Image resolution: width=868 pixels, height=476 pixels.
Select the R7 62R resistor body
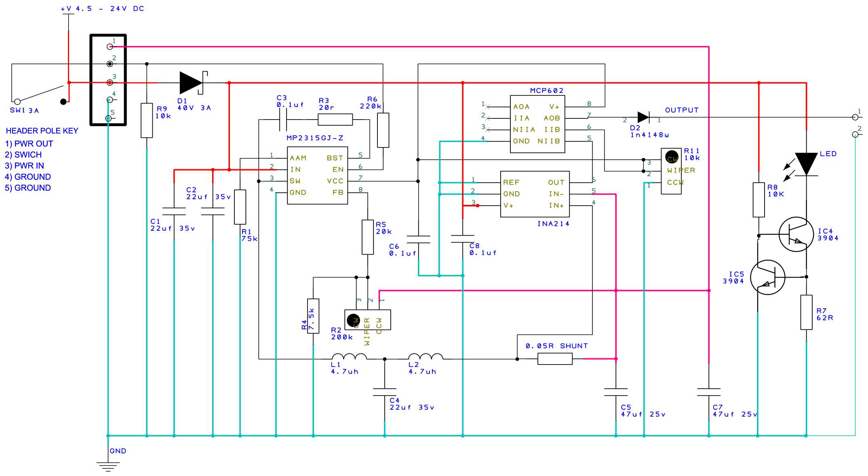point(807,312)
